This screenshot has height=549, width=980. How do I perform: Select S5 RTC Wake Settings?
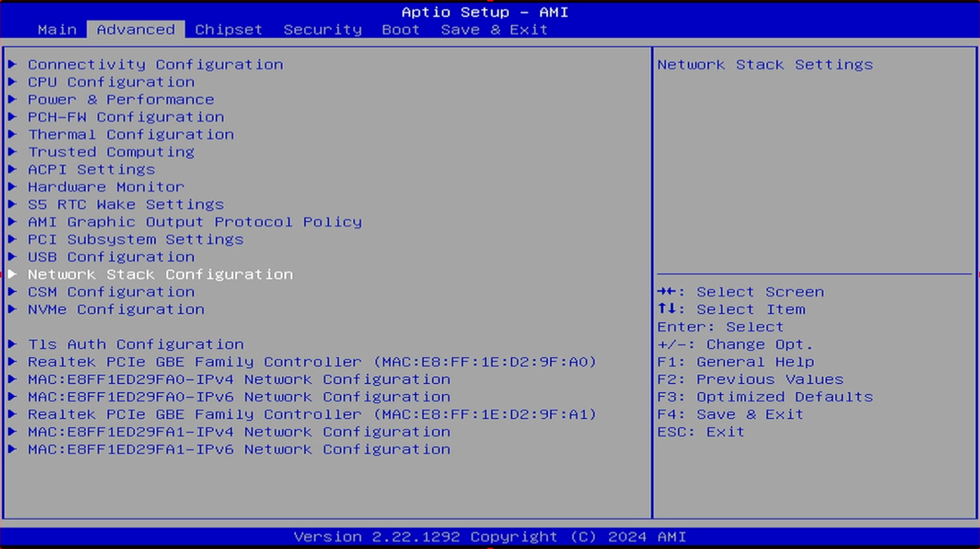[x=125, y=205]
